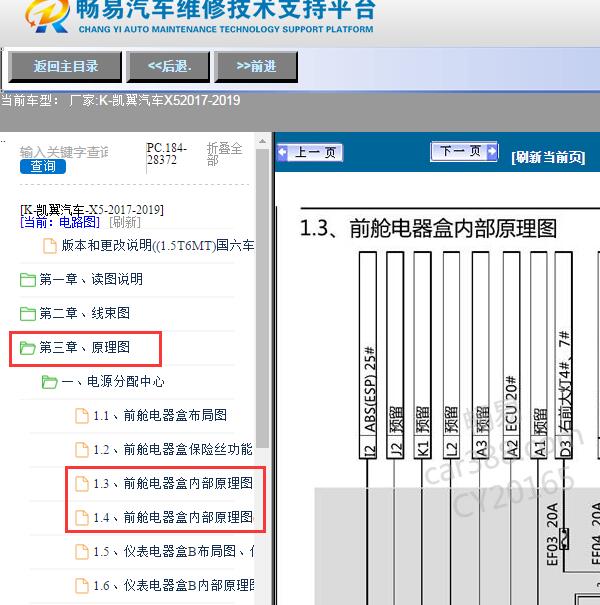Viewport: 600px width, 605px height.
Task: Click the A2 ECU 20# connector label
Action: tap(512, 355)
